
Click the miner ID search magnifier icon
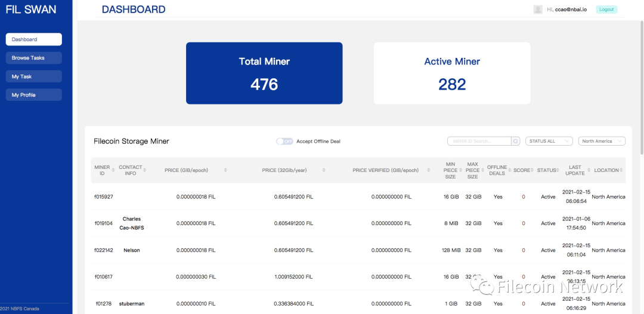tap(516, 141)
